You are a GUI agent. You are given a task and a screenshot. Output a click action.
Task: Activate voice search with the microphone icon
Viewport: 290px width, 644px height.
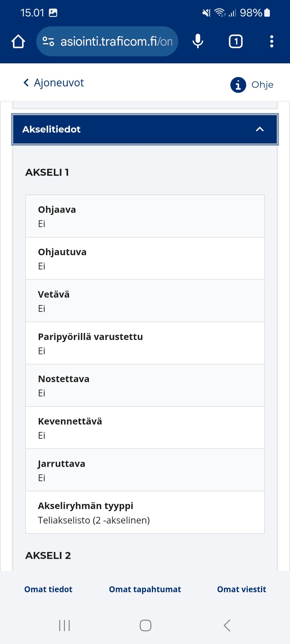198,41
